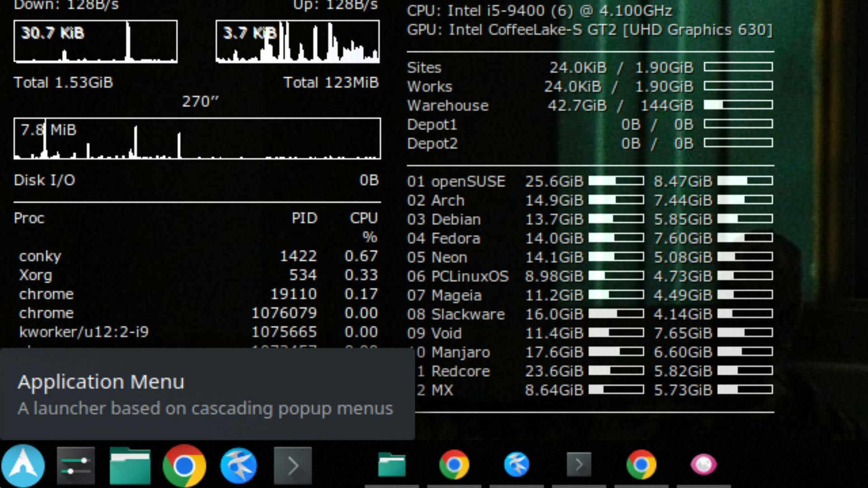The width and height of the screenshot is (868, 488).
Task: Switch to the small terminal running task
Action: pyautogui.click(x=579, y=464)
